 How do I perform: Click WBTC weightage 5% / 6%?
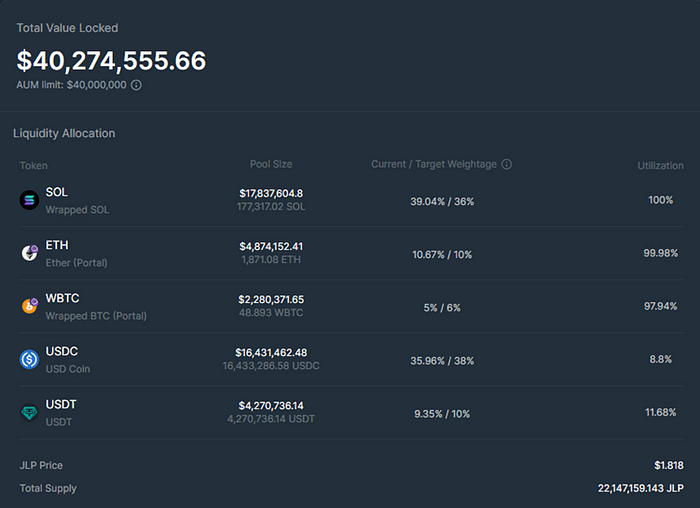(x=442, y=307)
